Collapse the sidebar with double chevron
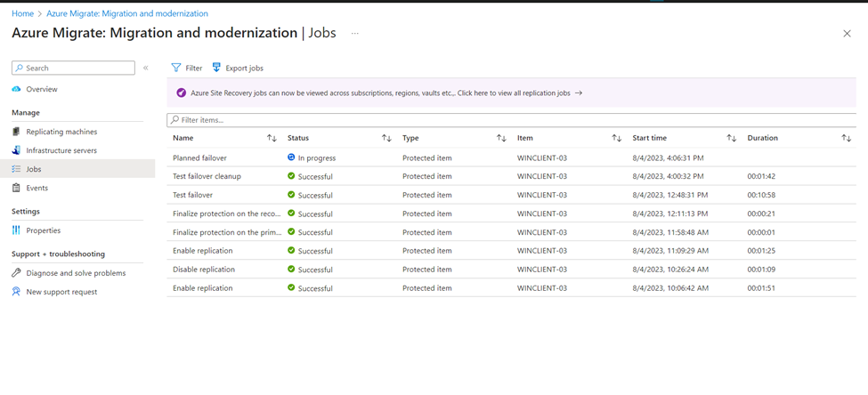 pos(146,68)
